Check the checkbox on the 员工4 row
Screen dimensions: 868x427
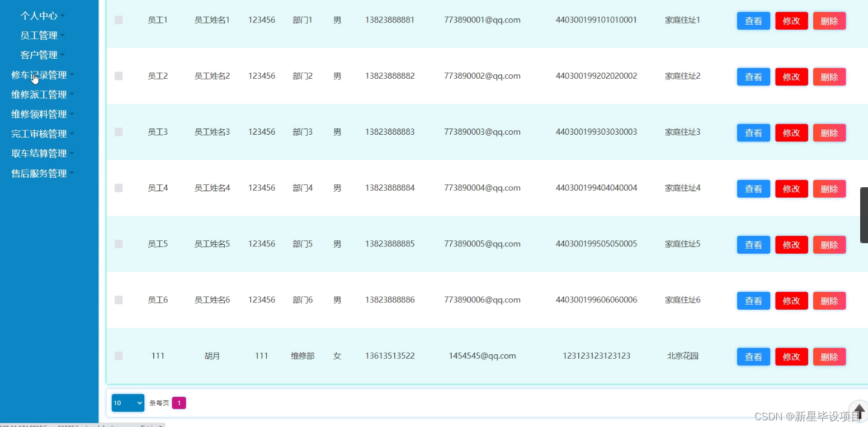coord(118,188)
